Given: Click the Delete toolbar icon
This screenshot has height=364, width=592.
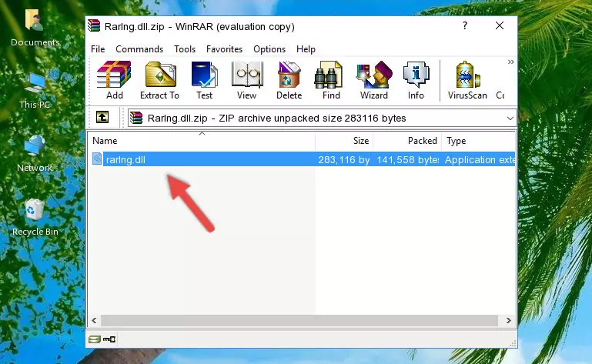Looking at the screenshot, I should pyautogui.click(x=289, y=81).
